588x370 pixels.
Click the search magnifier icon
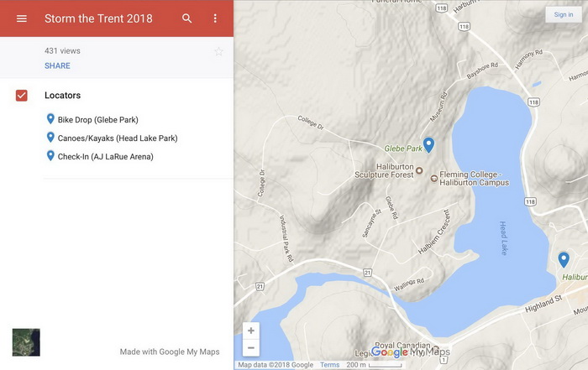click(187, 18)
